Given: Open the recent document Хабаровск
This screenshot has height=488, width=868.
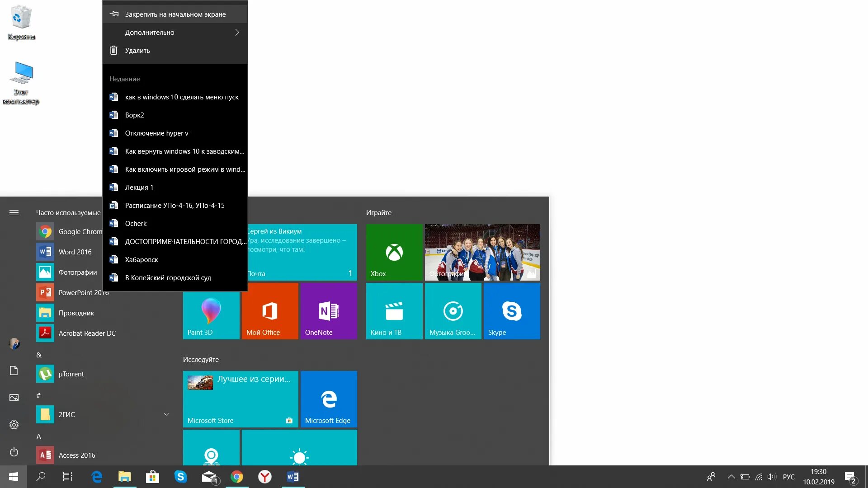Looking at the screenshot, I should coord(141,260).
